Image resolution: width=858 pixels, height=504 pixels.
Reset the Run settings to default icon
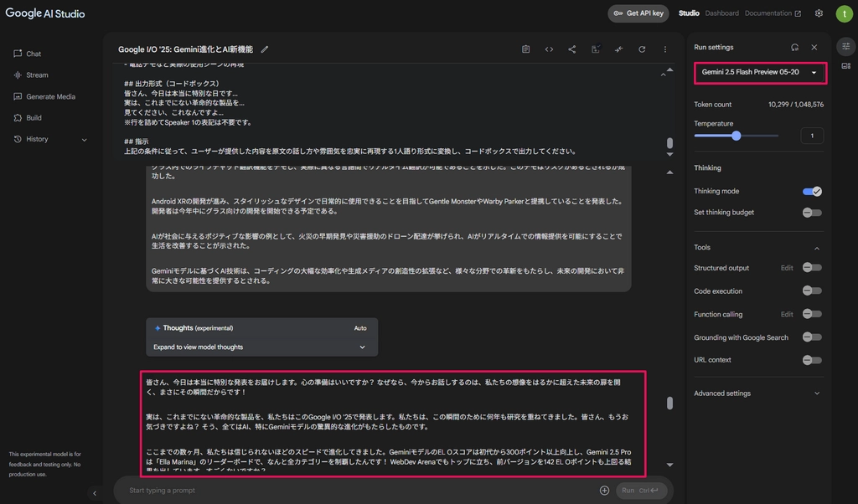[794, 48]
